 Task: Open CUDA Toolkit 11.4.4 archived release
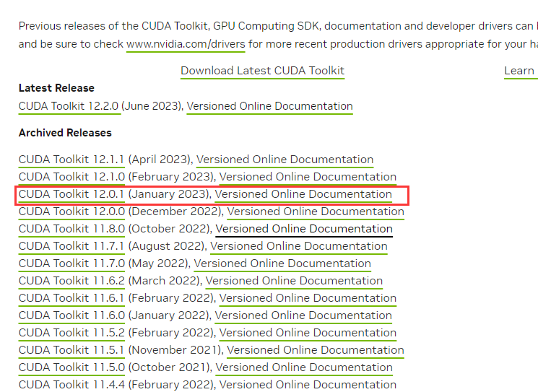71,385
